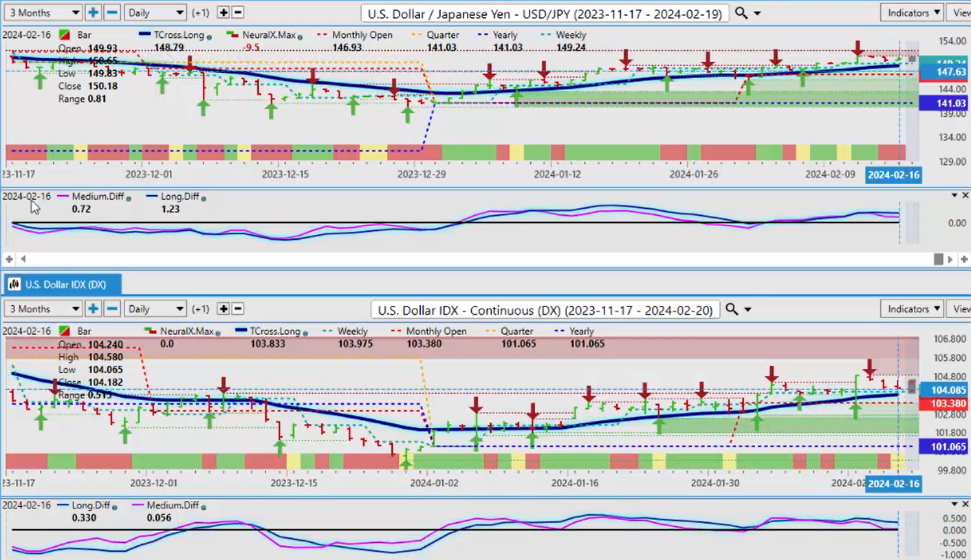The height and width of the screenshot is (560, 971).
Task: Increase forecast offset with the black plus on the DX toolbar
Action: point(223,309)
